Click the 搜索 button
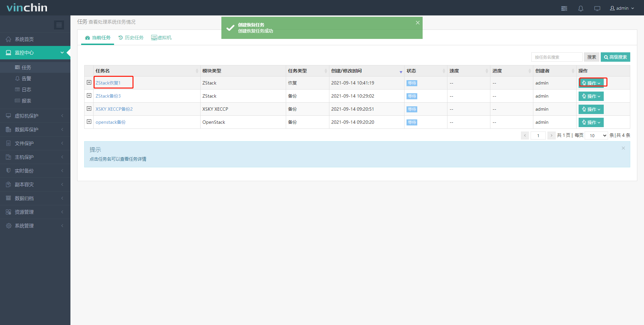 [x=592, y=57]
